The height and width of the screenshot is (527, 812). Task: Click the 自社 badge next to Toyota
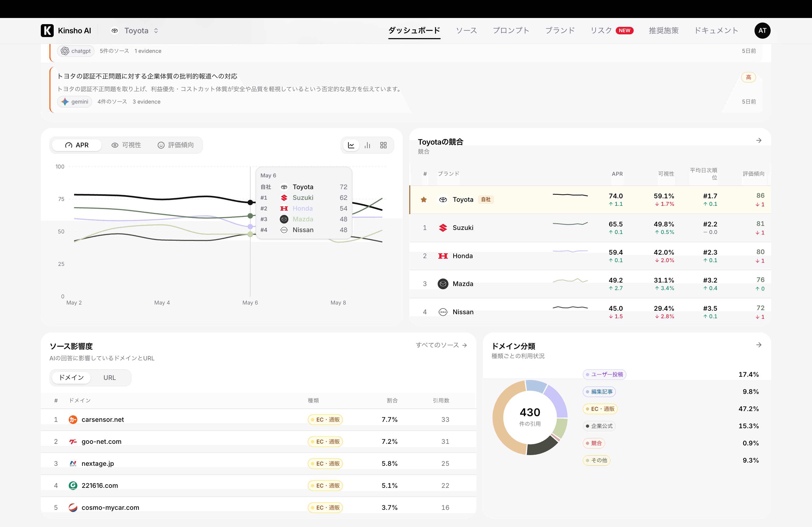486,200
